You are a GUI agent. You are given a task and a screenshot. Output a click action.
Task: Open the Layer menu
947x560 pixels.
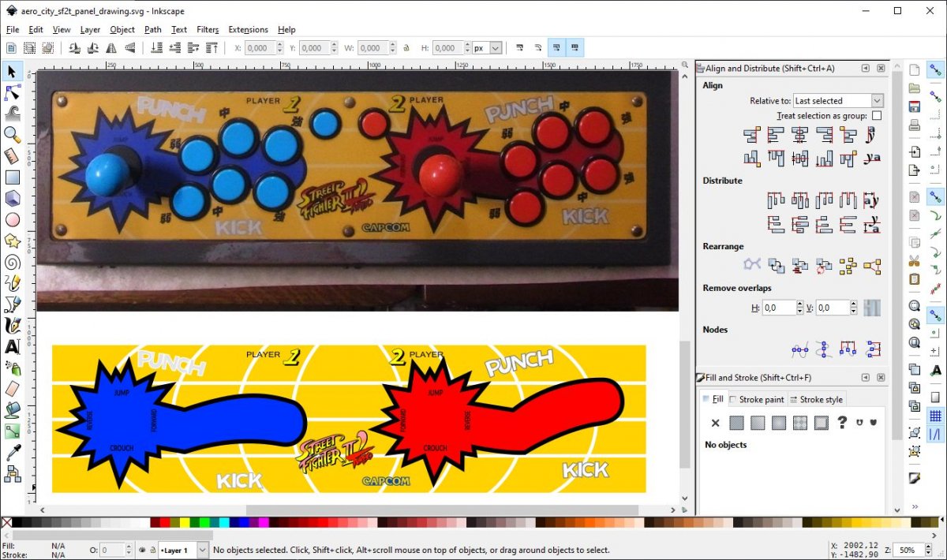tap(90, 29)
